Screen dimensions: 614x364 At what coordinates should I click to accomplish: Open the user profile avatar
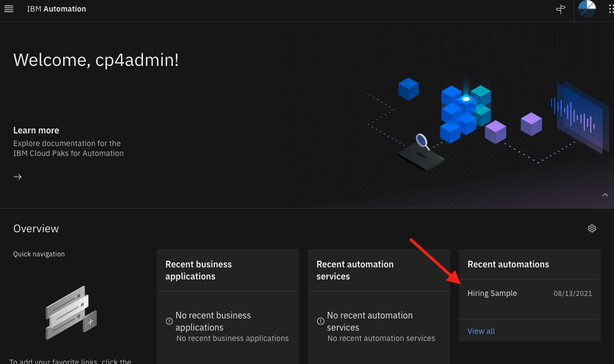pos(587,9)
